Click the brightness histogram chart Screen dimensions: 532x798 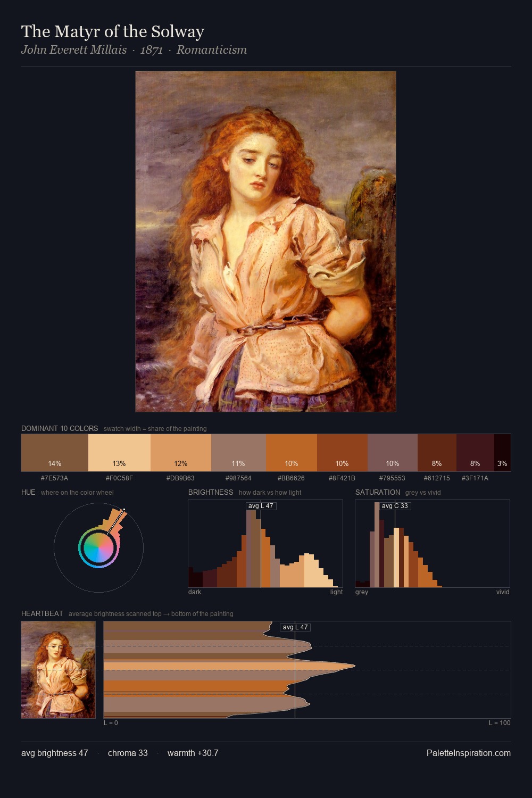265,544
